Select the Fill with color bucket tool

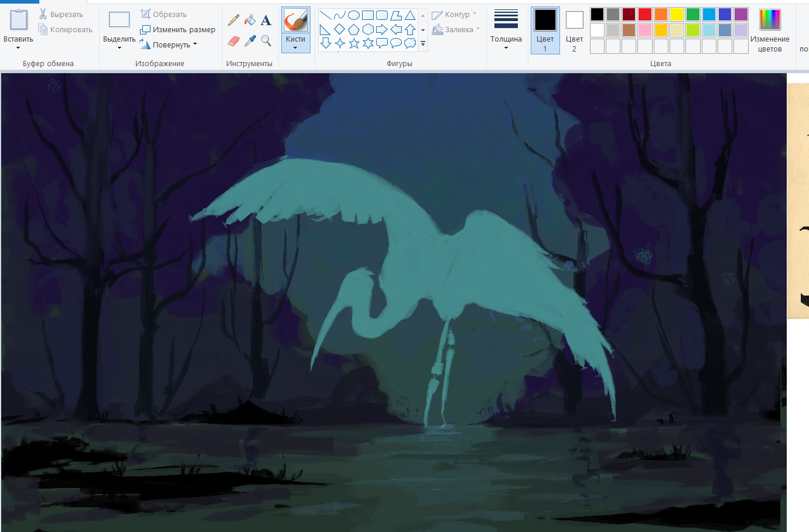click(250, 20)
